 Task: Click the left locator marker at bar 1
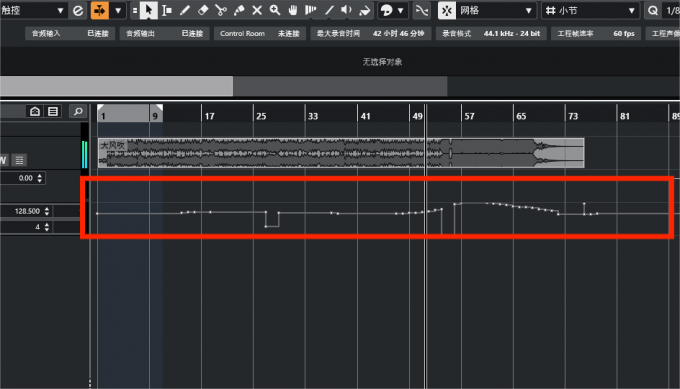[x=100, y=108]
